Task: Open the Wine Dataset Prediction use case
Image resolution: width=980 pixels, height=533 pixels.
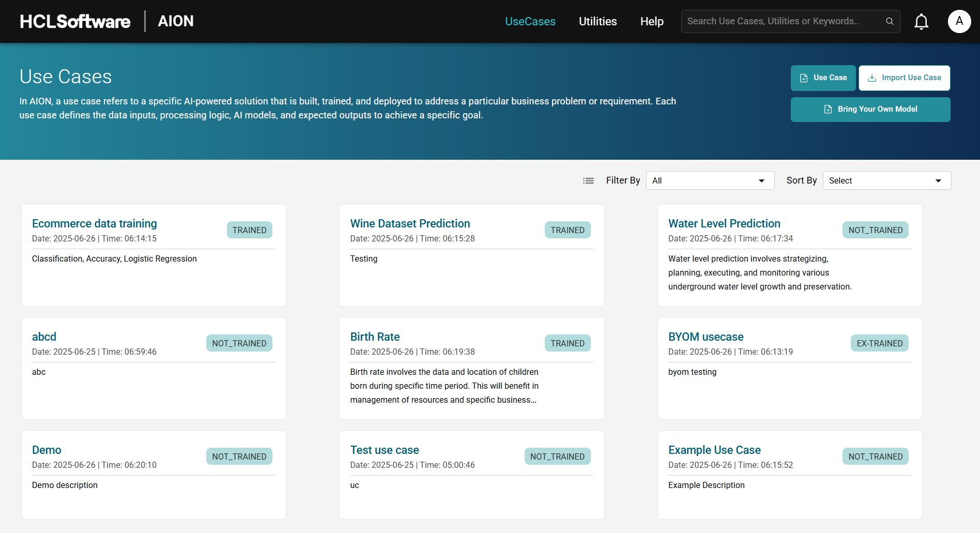Action: point(410,223)
